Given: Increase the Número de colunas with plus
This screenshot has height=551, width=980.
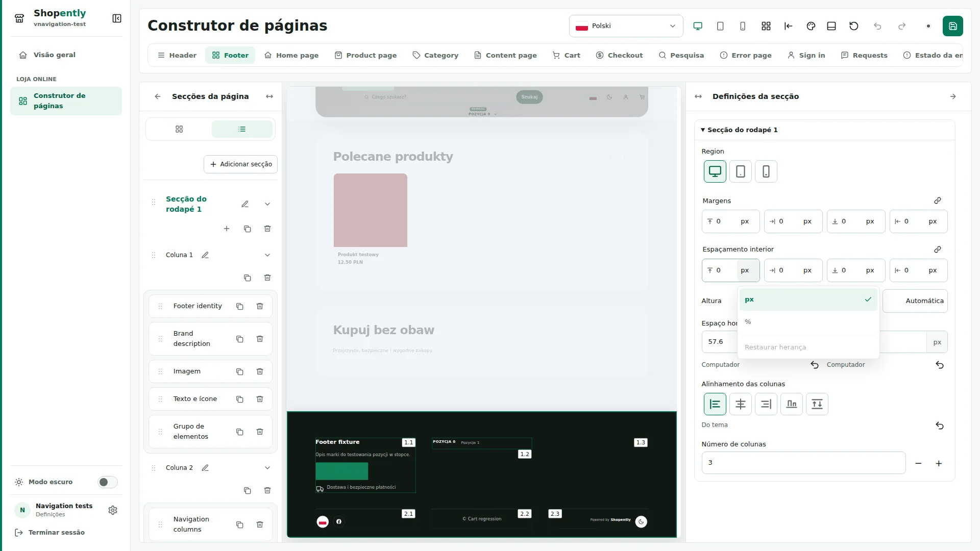Looking at the screenshot, I should 938,463.
